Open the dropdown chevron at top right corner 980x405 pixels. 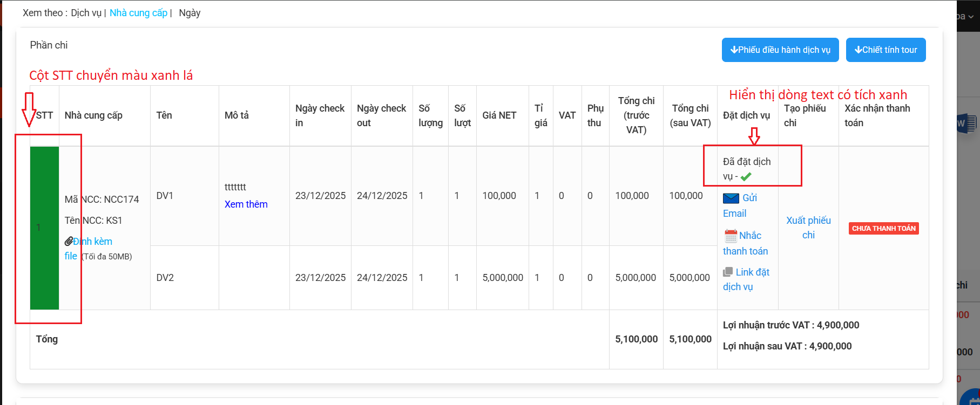pyautogui.click(x=971, y=17)
